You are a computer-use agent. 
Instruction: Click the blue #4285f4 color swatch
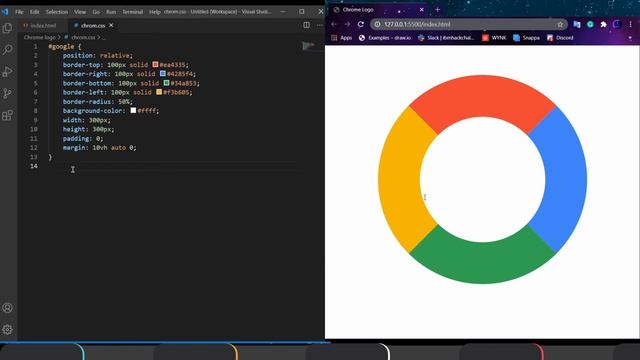[162, 73]
